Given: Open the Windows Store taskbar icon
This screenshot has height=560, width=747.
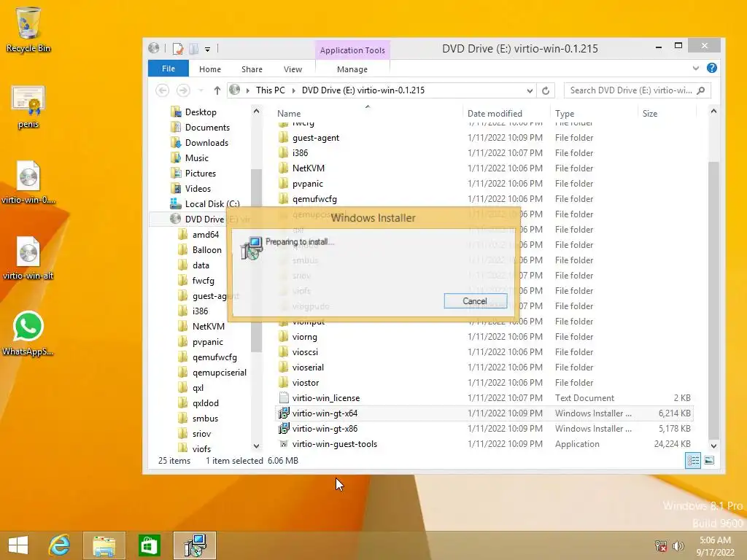Looking at the screenshot, I should tap(149, 545).
